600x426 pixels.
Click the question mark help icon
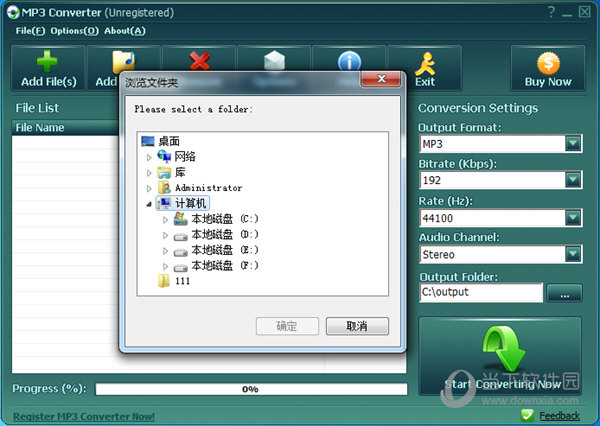[x=551, y=12]
